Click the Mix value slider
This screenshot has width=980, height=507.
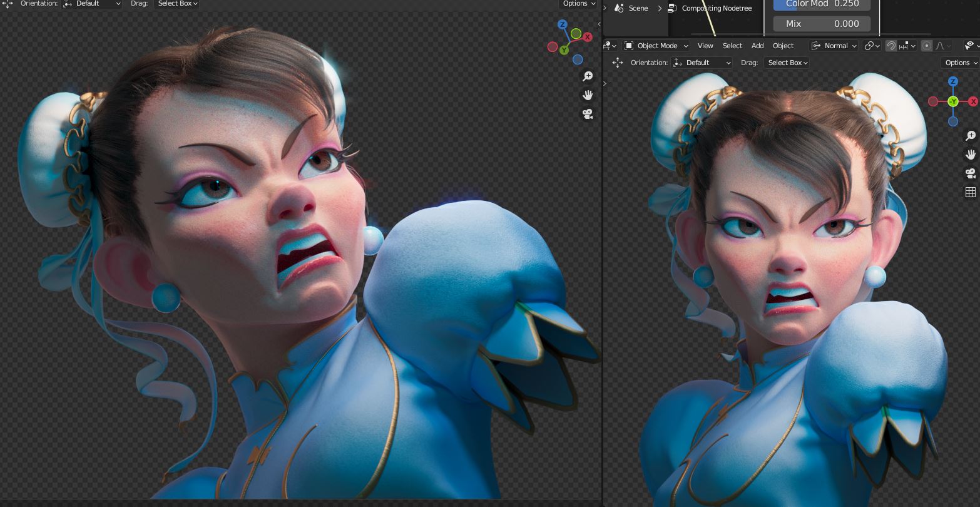coord(822,24)
